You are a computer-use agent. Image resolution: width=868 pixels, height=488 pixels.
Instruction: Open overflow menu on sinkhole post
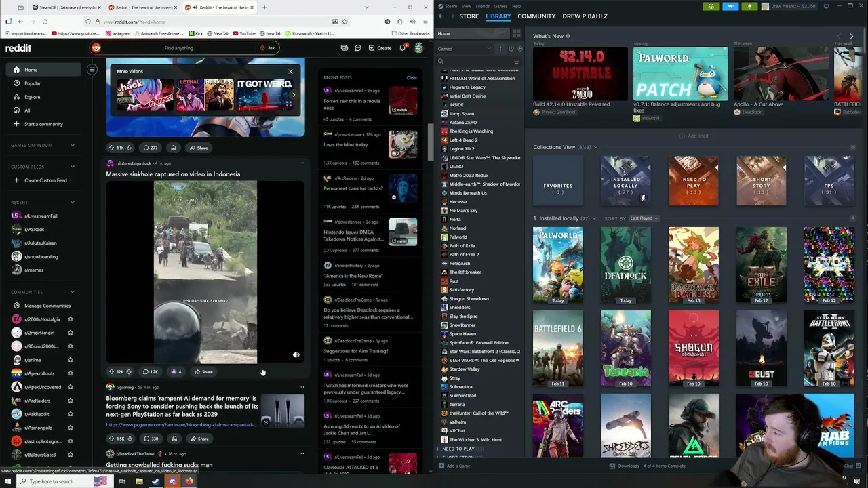pyautogui.click(x=302, y=163)
